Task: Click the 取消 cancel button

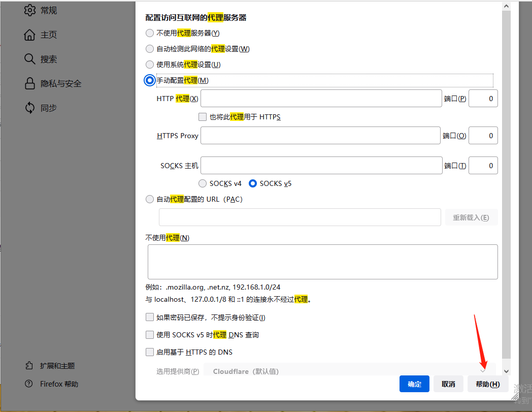Action: pyautogui.click(x=448, y=384)
